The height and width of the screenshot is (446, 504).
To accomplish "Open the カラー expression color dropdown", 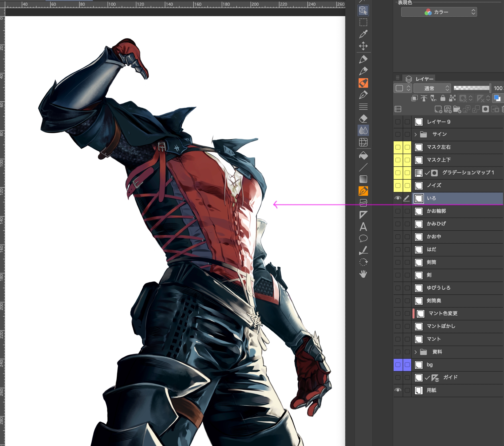I will [439, 12].
